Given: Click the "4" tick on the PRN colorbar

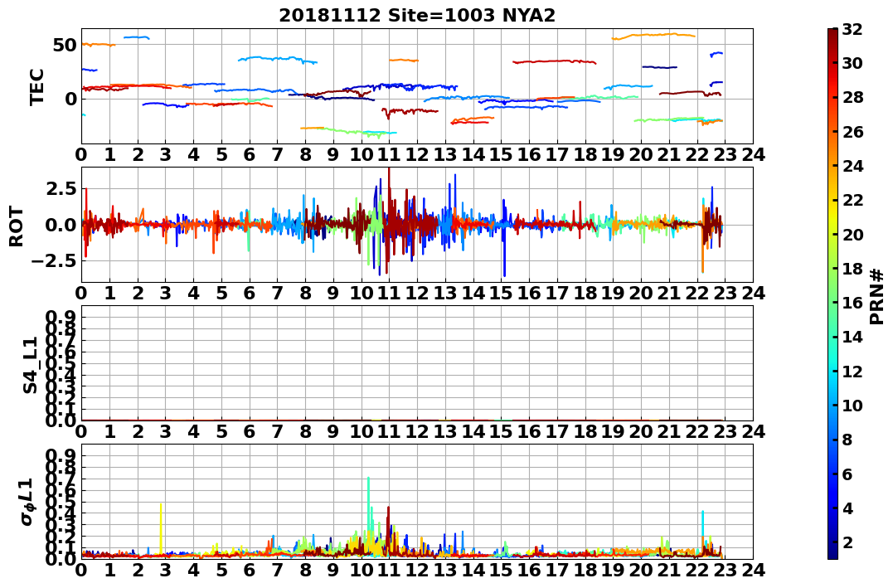Looking at the screenshot, I should (848, 508).
